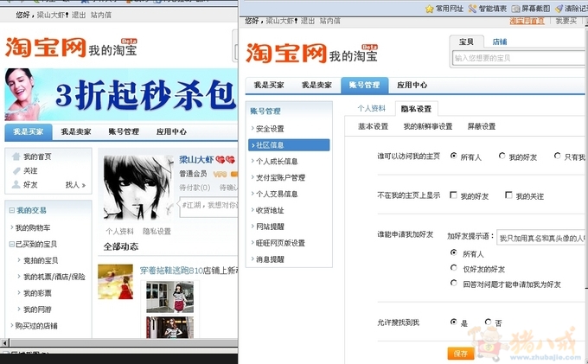This screenshot has width=588, height=364.
Task: Click the orange 保存 button
Action: pos(461,353)
